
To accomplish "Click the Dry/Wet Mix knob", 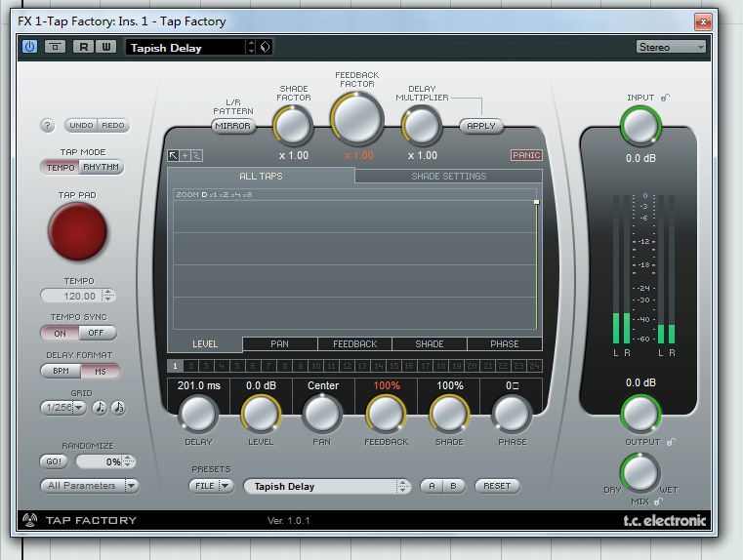I will 640,473.
